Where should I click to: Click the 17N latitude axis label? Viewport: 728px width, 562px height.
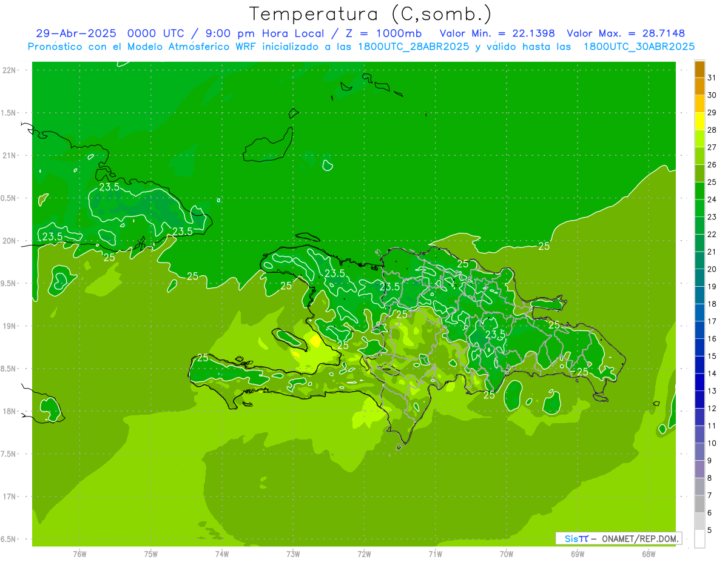point(10,497)
